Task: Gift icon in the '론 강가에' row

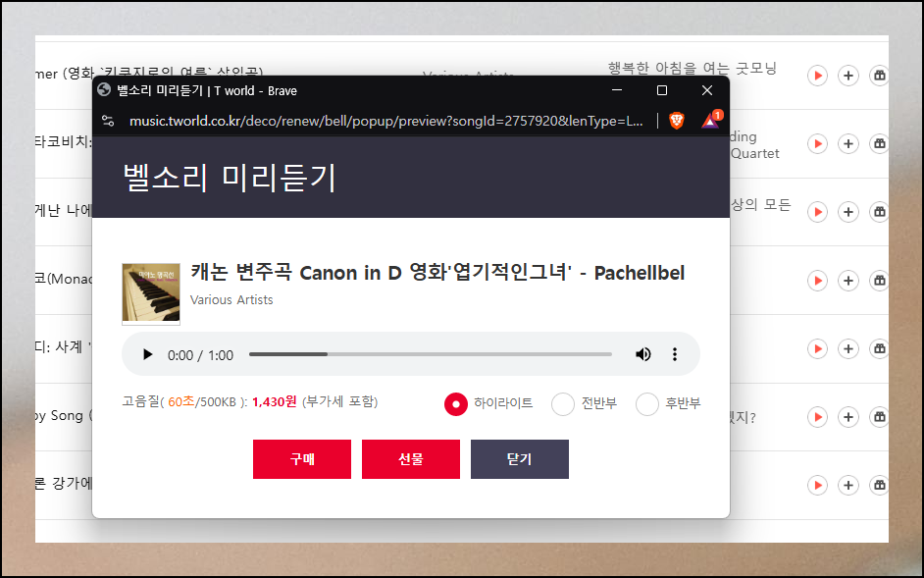Action: coord(879,486)
